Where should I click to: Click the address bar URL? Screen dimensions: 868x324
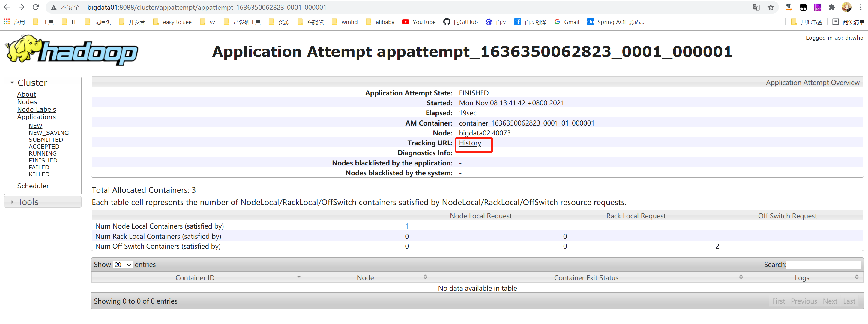[207, 8]
